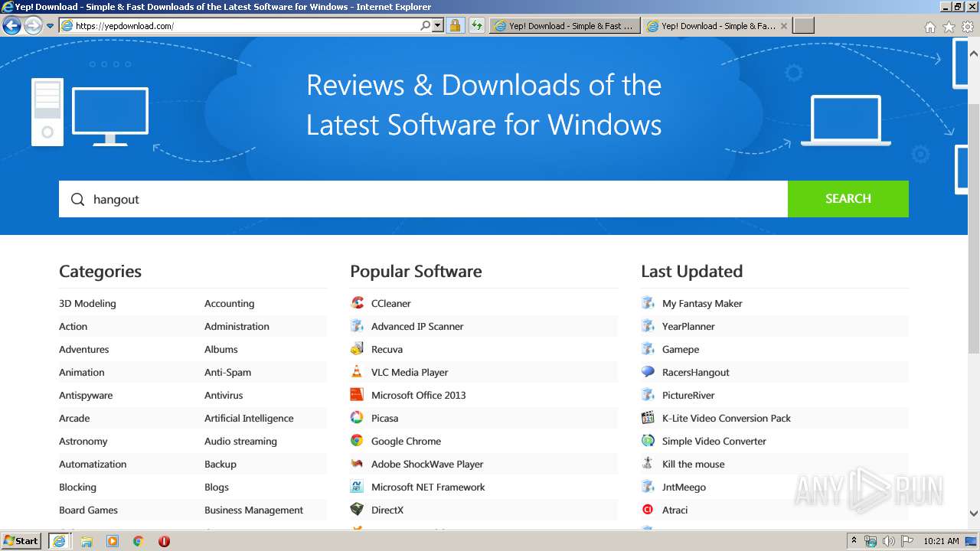
Task: Open the PictureRiver link
Action: click(x=688, y=395)
